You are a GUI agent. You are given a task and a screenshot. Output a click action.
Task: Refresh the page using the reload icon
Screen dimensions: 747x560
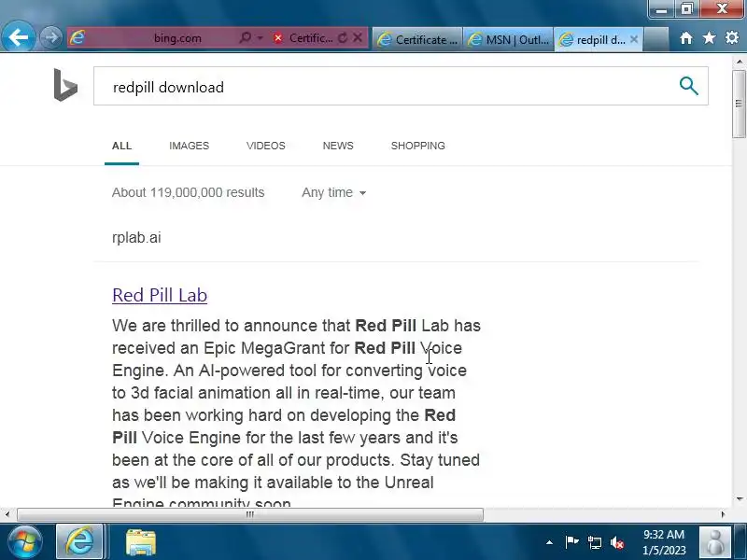(x=343, y=37)
